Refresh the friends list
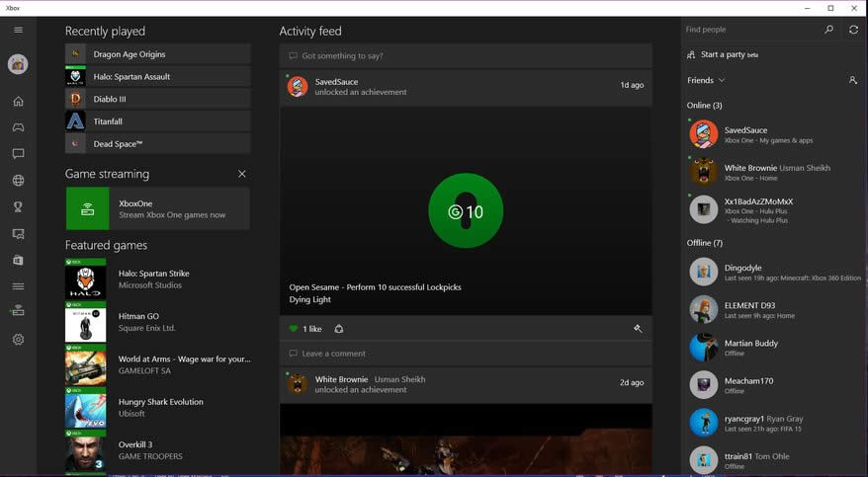868x477 pixels. (853, 30)
